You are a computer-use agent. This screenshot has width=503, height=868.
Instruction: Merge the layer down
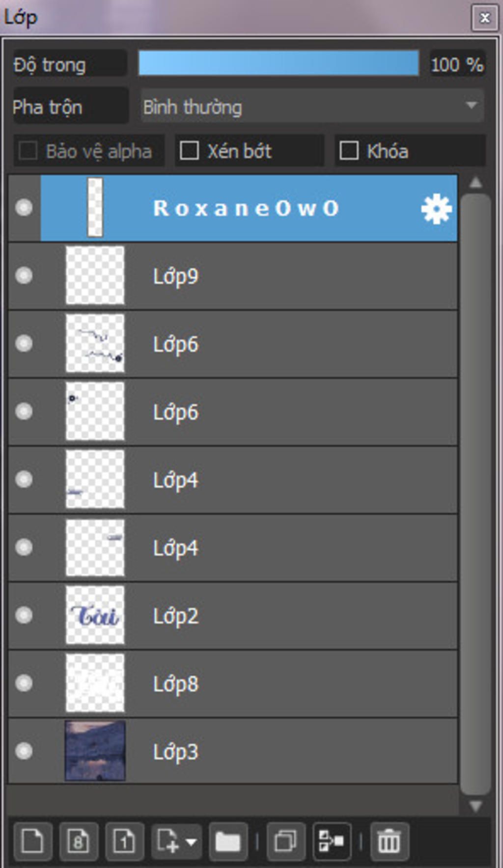332,841
